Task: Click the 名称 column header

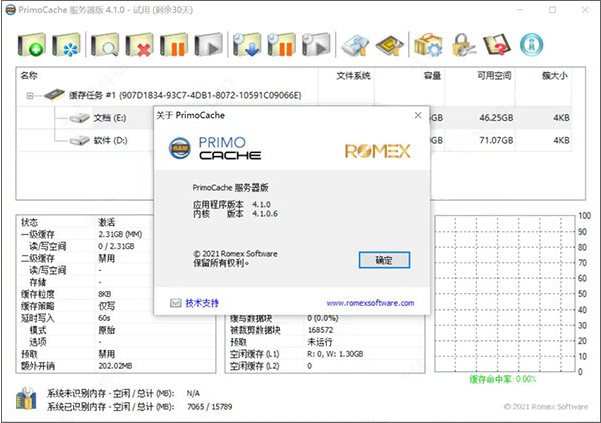Action: point(29,75)
